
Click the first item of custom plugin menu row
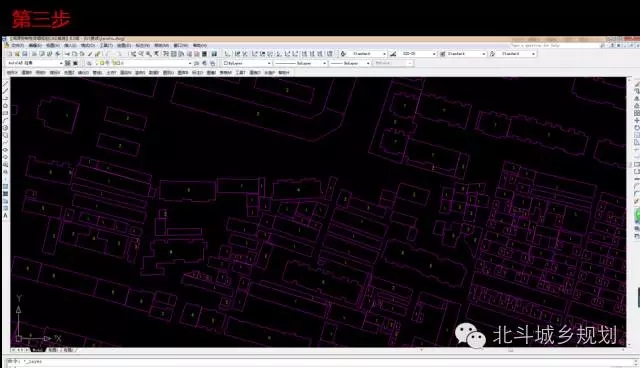pos(12,73)
